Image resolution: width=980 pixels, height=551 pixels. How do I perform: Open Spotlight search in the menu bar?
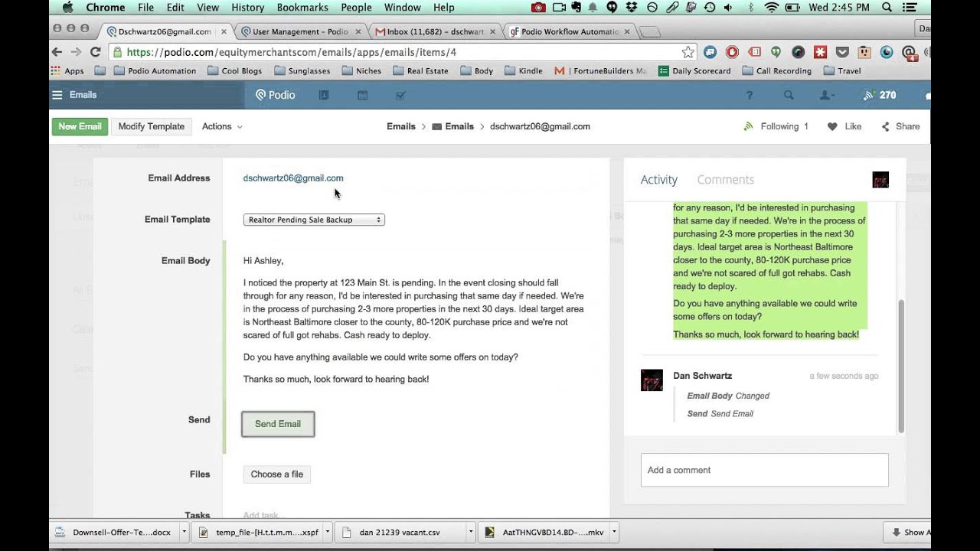(x=887, y=8)
